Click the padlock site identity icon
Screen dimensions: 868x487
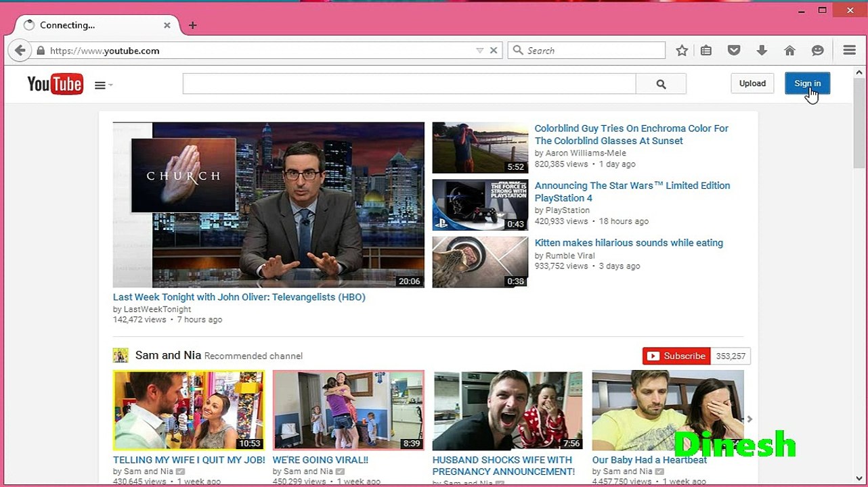(41, 51)
